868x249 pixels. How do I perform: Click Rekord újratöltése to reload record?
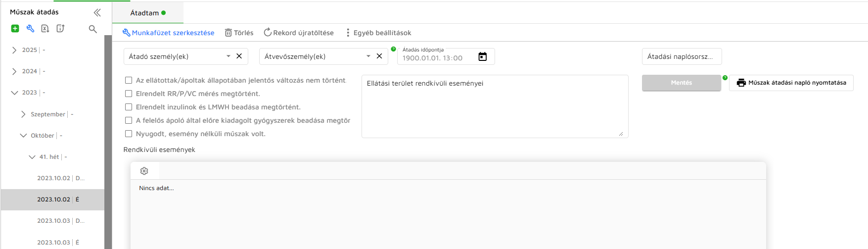pyautogui.click(x=299, y=33)
